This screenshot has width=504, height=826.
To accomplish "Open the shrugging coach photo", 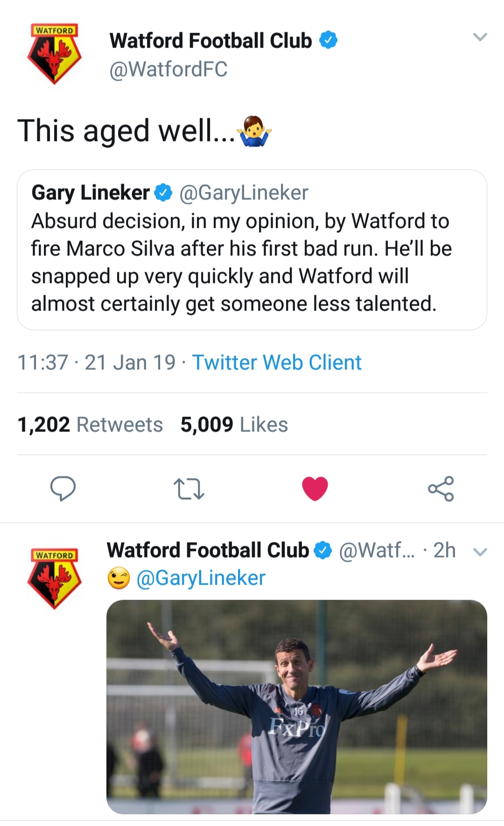I will 296,706.
